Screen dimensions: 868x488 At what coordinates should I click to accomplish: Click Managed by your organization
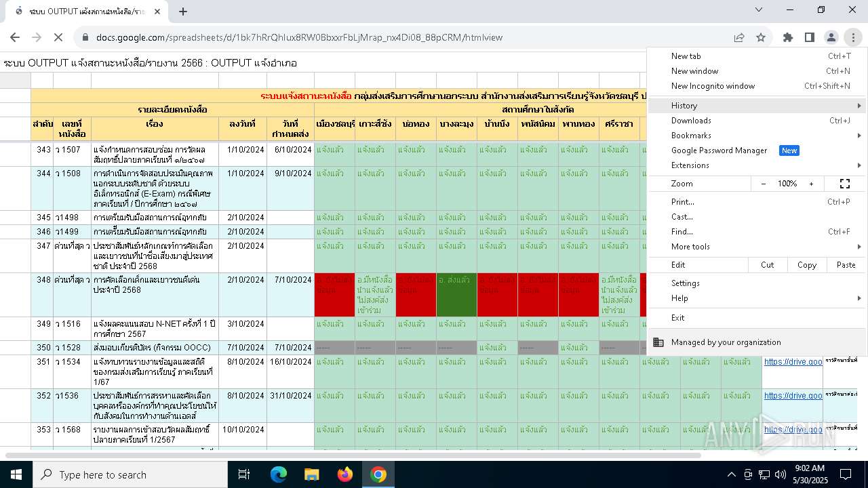(x=756, y=342)
